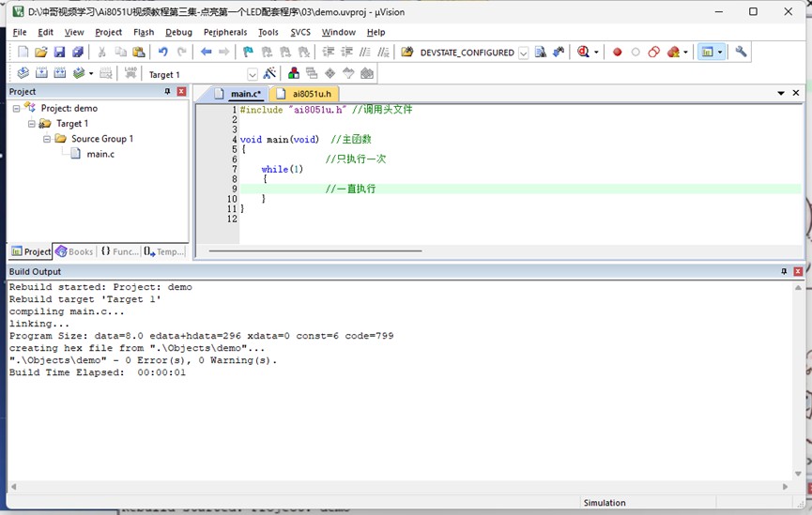
Task: Collapse the Source Group 1 tree node
Action: click(x=47, y=139)
